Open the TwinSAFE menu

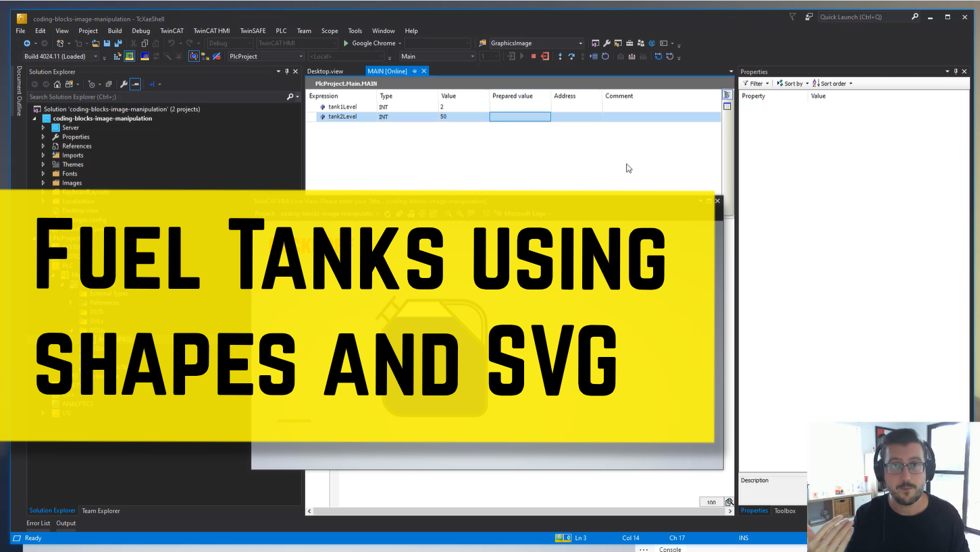coord(253,31)
